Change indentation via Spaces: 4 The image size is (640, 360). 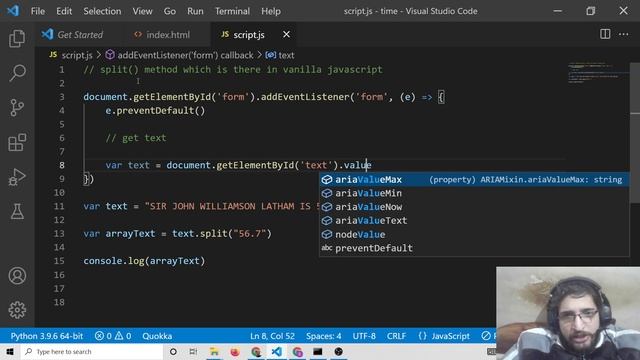point(324,336)
